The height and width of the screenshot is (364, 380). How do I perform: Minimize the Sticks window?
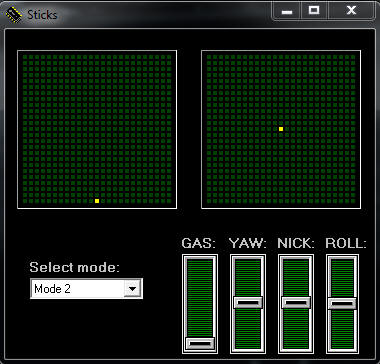[287, 11]
